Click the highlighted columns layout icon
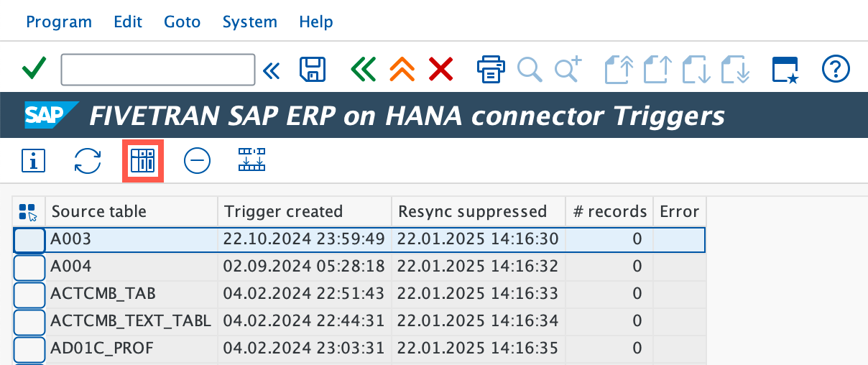 point(142,161)
